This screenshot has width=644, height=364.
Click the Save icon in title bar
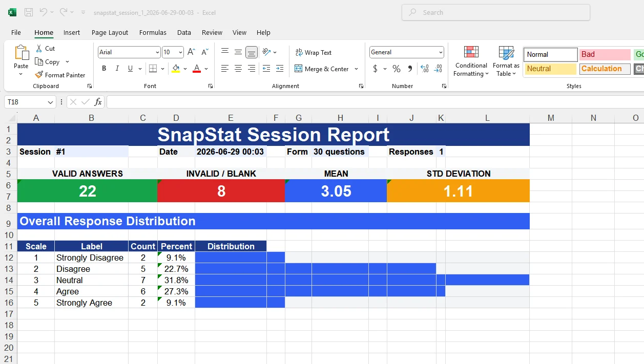coord(29,12)
